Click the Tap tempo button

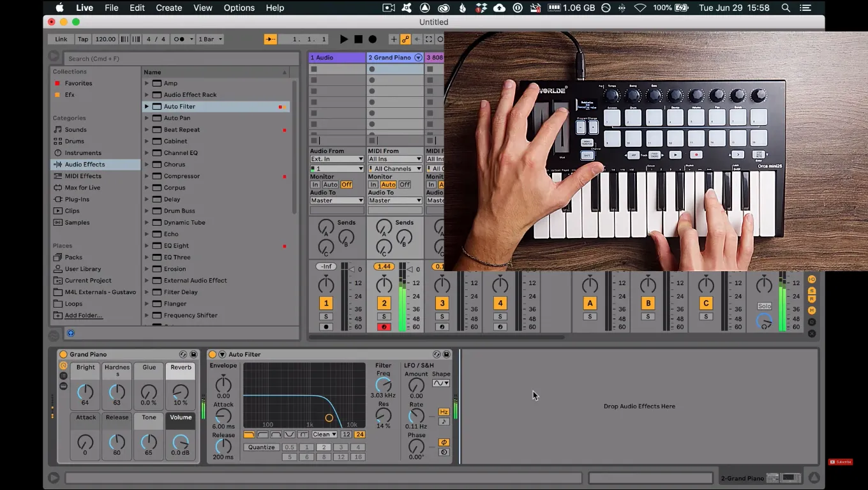(x=83, y=39)
